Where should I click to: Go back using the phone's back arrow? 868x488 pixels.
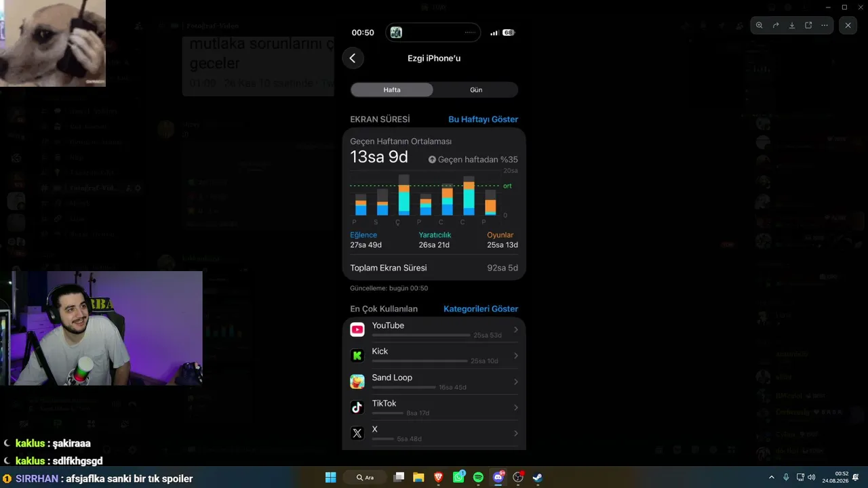point(353,58)
